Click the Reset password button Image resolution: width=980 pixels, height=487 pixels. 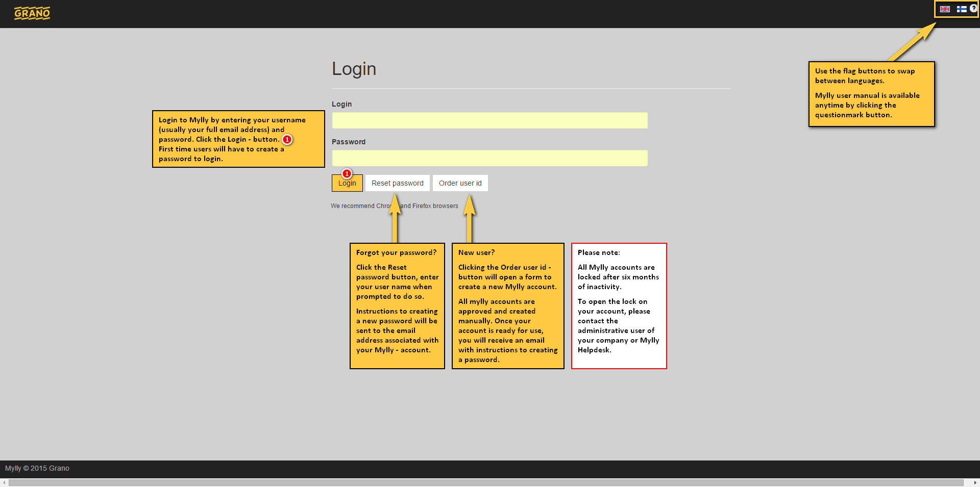(x=397, y=183)
